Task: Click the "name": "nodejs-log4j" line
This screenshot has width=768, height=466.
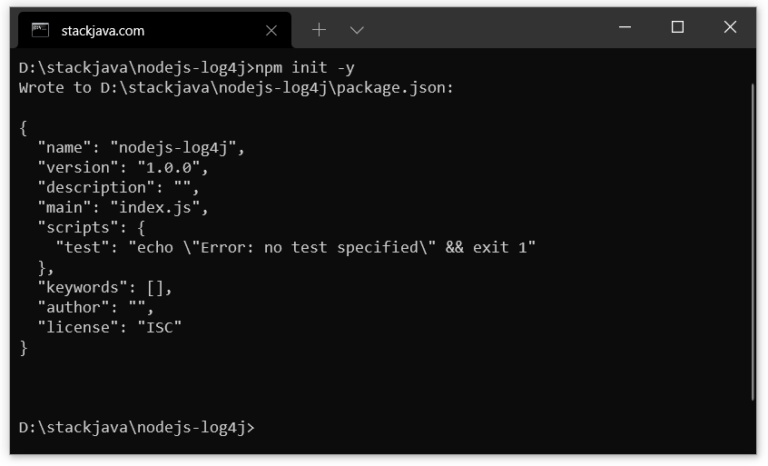Action: coord(141,147)
